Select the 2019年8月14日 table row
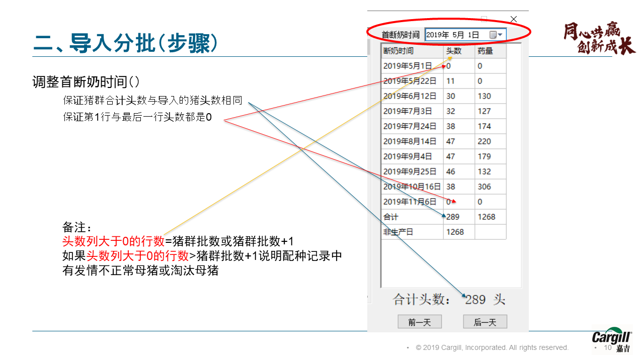644x362 pixels. coord(412,141)
